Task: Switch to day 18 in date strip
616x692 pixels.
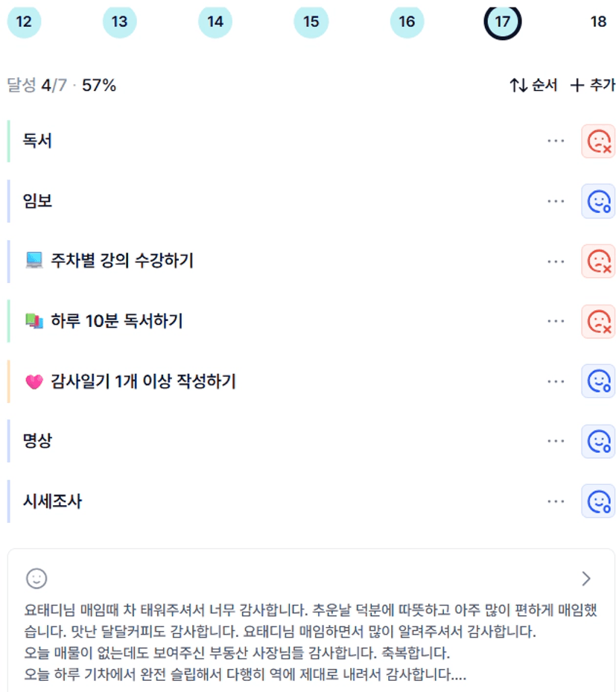Action: pos(598,22)
